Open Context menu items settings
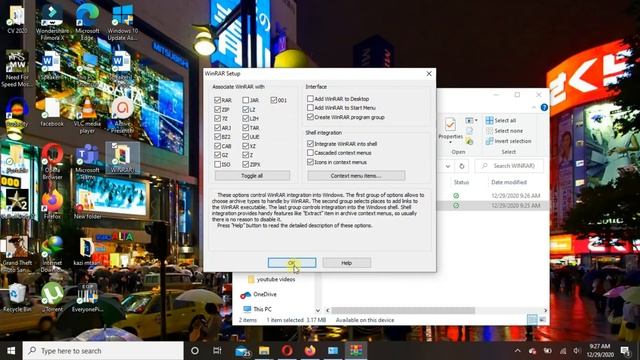Screen dimensions: 640x360 tap(356, 176)
